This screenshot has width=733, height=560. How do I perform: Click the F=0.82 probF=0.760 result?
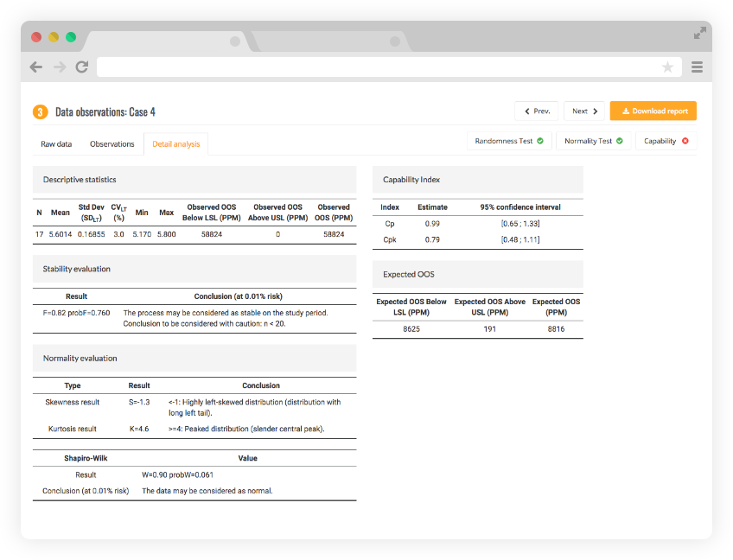pos(77,313)
